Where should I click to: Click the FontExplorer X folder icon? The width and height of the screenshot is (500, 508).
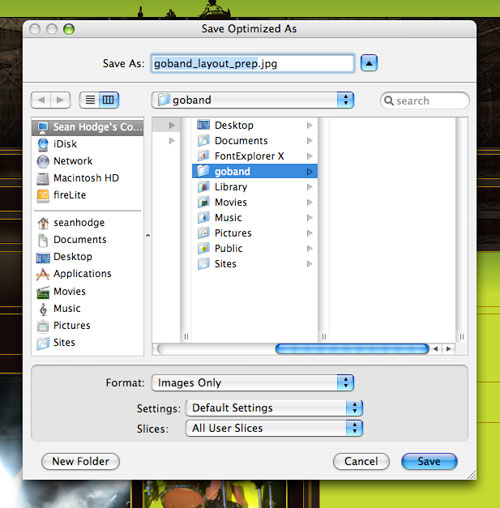[204, 156]
